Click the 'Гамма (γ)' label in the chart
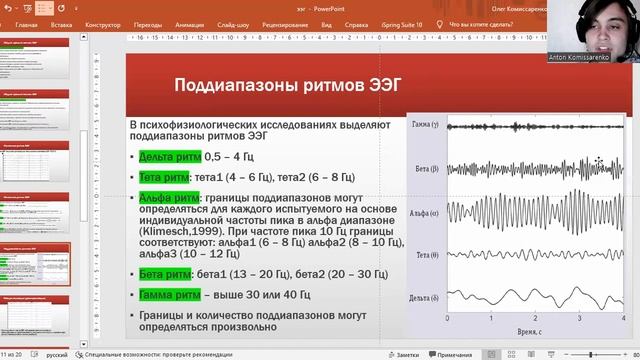The height and width of the screenshot is (360, 640). [425, 124]
